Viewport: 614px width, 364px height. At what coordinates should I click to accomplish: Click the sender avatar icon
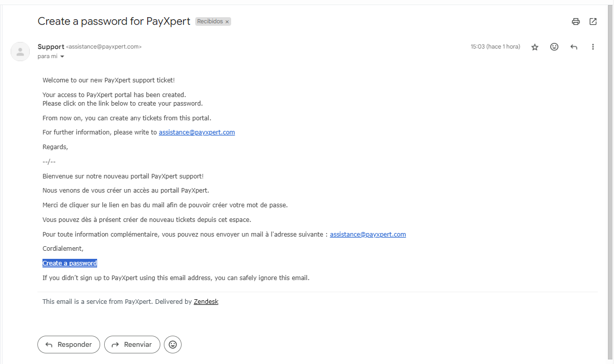[x=20, y=52]
